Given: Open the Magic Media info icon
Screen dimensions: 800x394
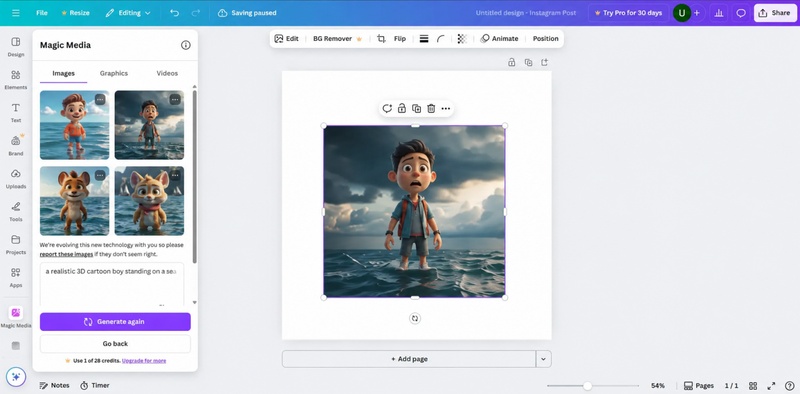Looking at the screenshot, I should [186, 45].
